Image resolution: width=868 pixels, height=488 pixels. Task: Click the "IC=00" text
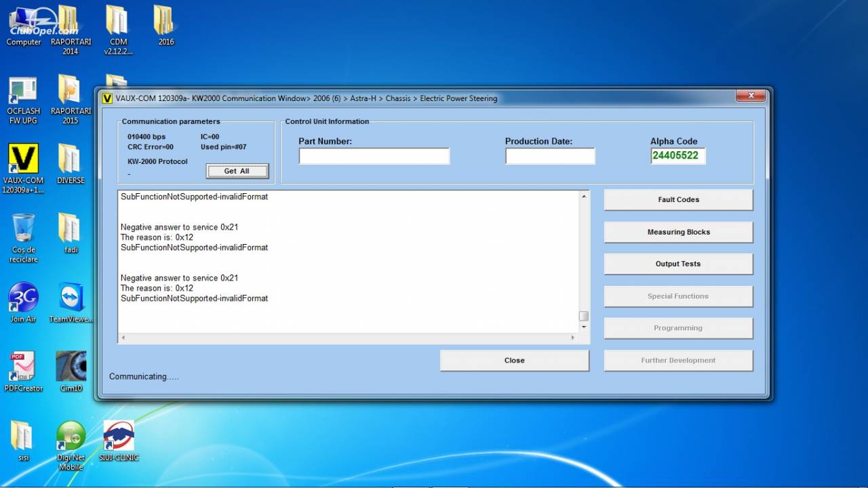[x=210, y=137]
